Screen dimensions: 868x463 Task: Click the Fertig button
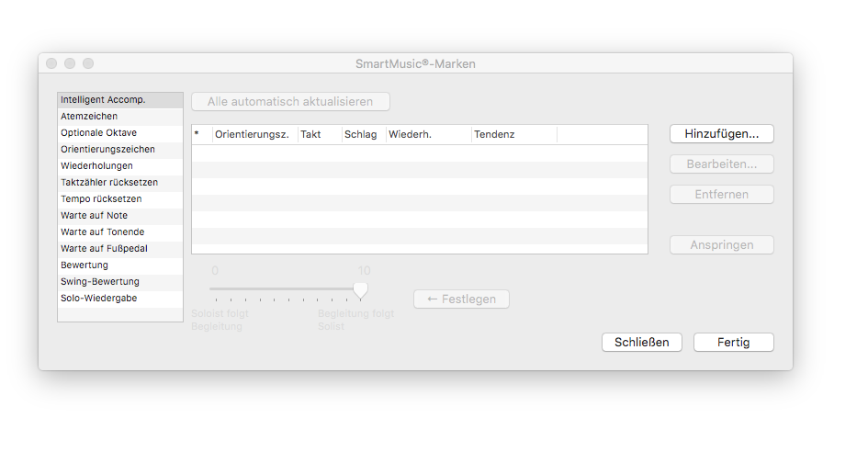pos(734,343)
